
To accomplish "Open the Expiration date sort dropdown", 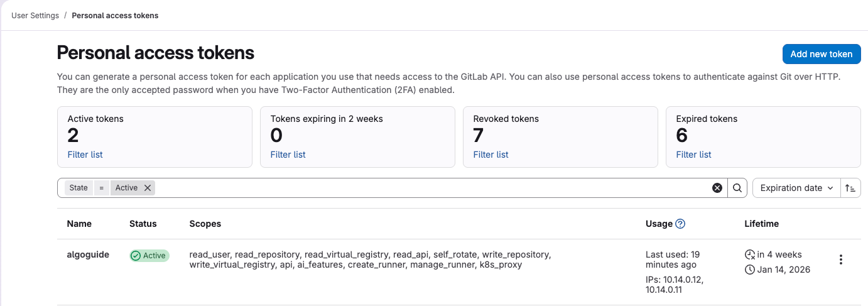I will click(796, 188).
